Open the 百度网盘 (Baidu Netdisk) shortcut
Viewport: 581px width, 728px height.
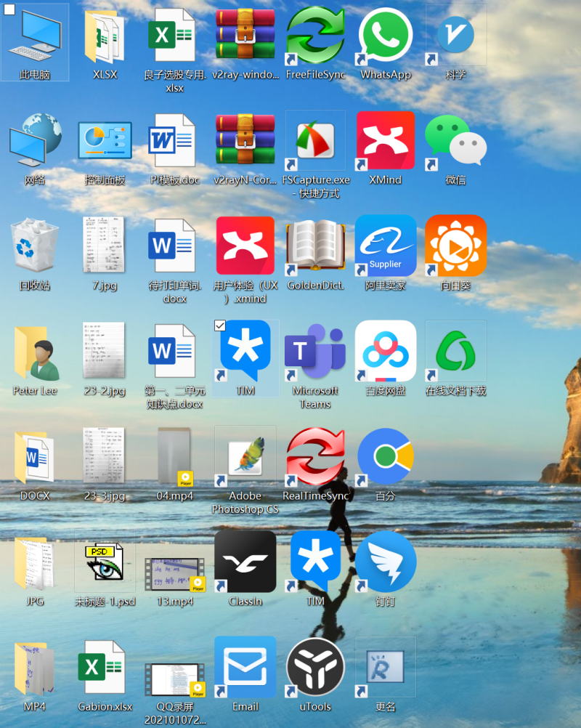pyautogui.click(x=386, y=351)
